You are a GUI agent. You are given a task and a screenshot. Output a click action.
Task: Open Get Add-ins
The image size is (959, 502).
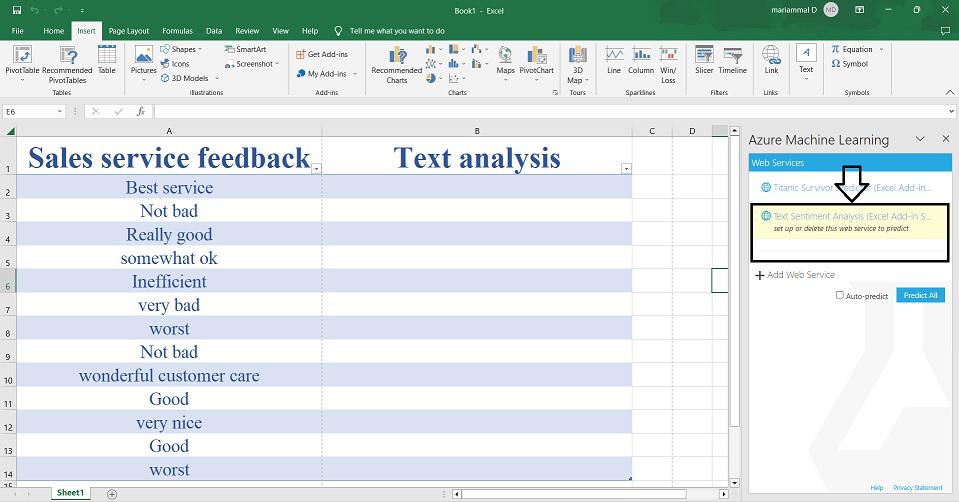(322, 54)
